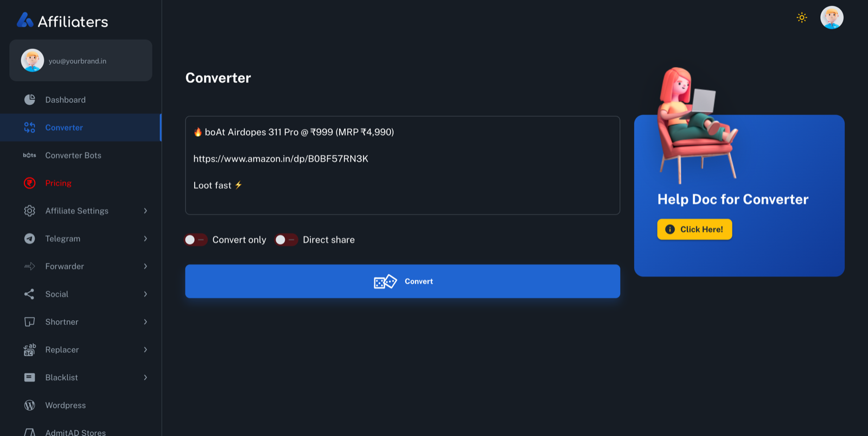868x436 pixels.
Task: Click the Blacklist icon
Action: pos(30,377)
